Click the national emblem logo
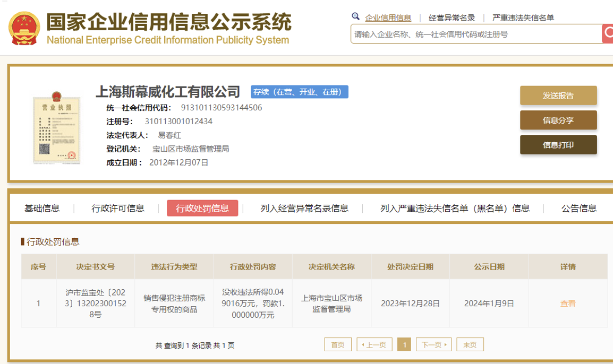This screenshot has height=364, width=613. (24, 27)
